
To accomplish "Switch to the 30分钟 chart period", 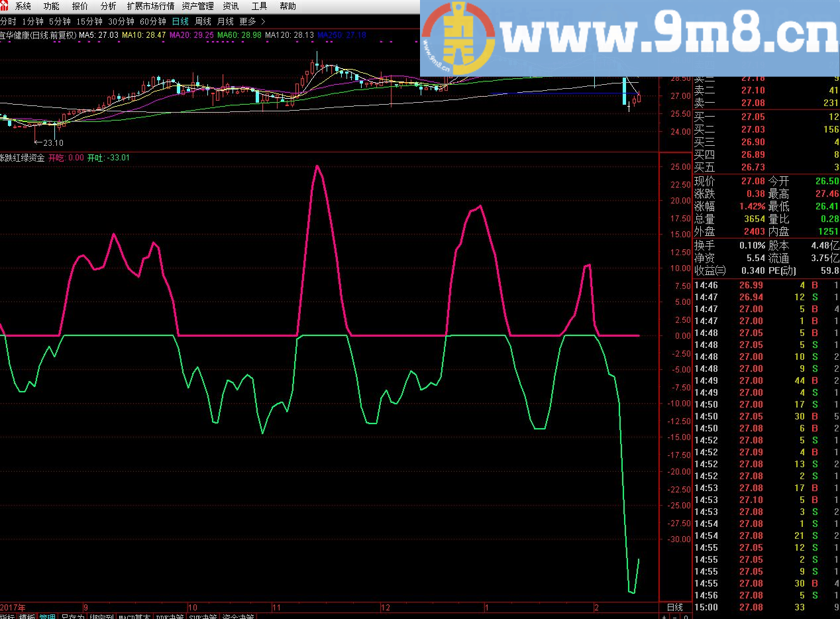I will [x=121, y=21].
